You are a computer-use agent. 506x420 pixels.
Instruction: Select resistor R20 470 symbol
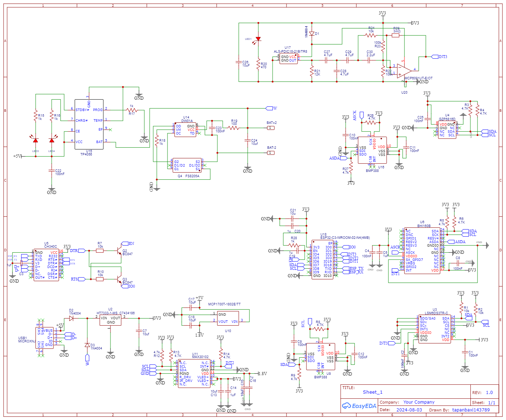pyautogui.click(x=258, y=64)
